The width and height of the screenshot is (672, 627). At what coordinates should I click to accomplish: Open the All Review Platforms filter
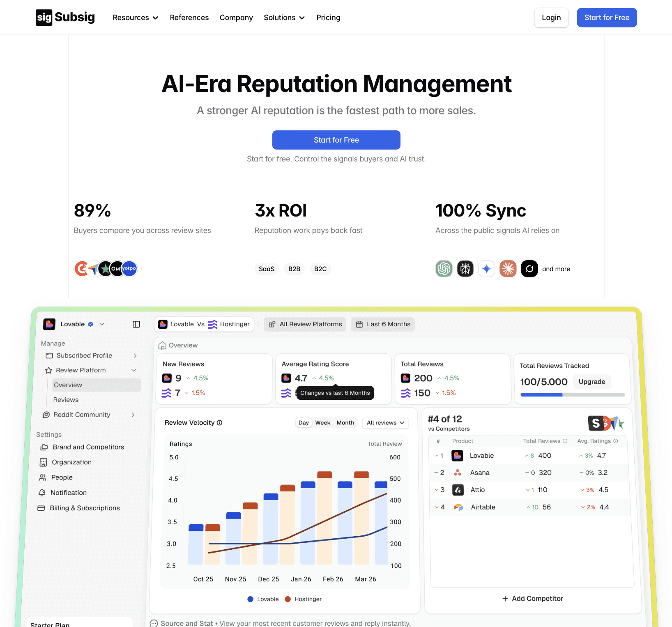(305, 324)
